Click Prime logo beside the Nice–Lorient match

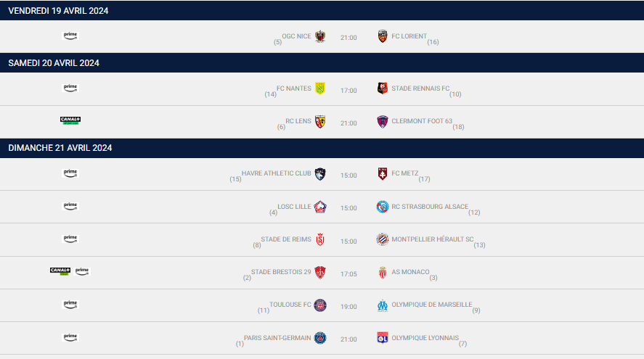coord(70,36)
